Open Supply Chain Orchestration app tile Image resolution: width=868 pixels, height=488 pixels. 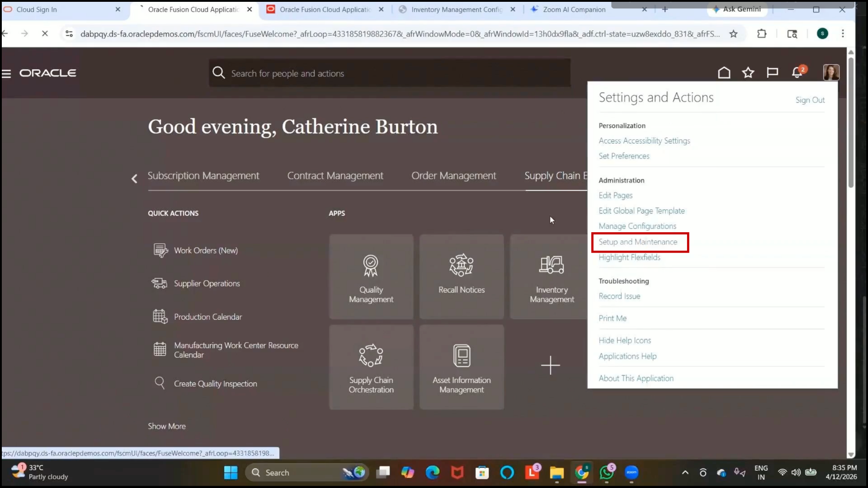[371, 367]
